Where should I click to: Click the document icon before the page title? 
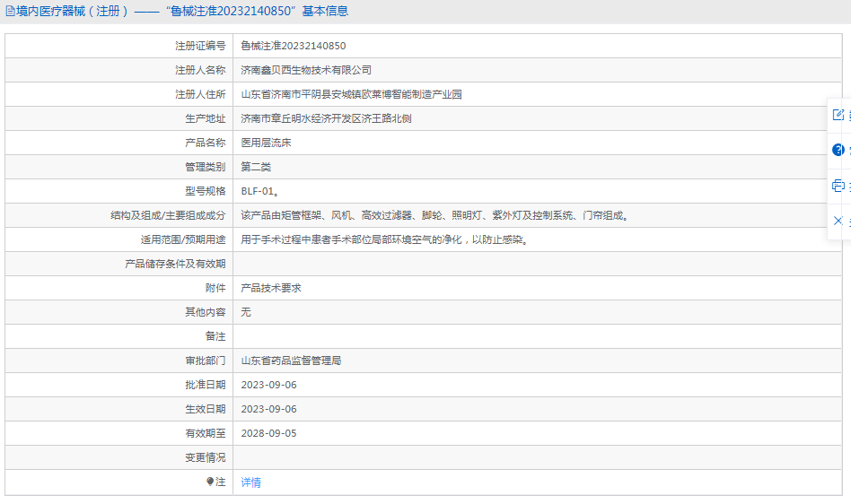pos(10,11)
